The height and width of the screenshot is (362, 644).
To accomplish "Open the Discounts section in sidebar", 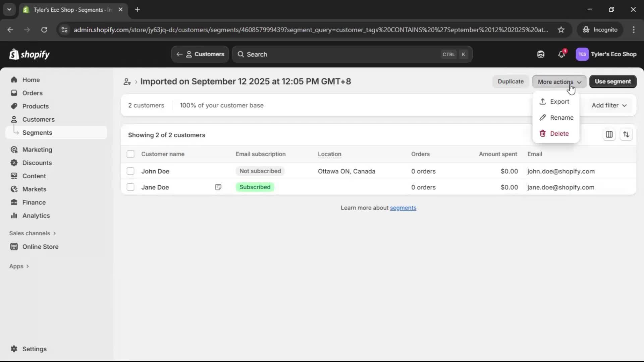I will (37, 163).
